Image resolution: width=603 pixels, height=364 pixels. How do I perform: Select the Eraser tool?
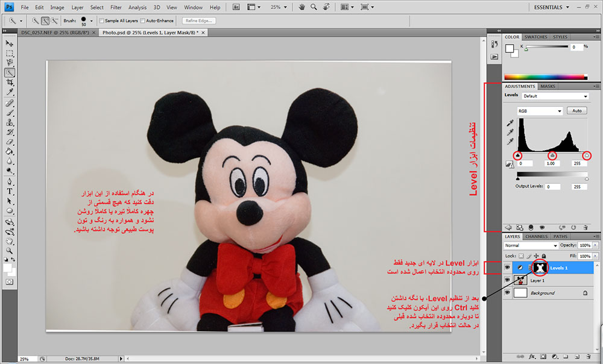click(10, 142)
